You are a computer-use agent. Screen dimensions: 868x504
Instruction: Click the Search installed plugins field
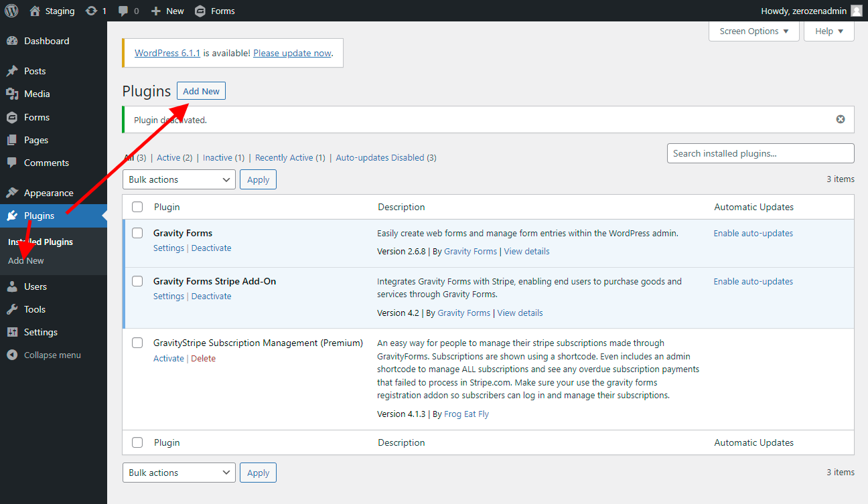point(761,153)
